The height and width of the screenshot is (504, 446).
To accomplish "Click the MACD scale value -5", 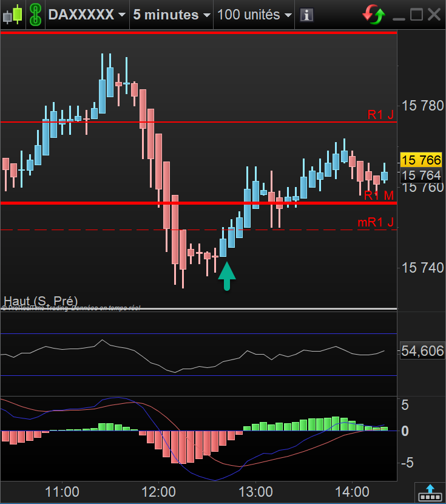I will (x=407, y=463).
